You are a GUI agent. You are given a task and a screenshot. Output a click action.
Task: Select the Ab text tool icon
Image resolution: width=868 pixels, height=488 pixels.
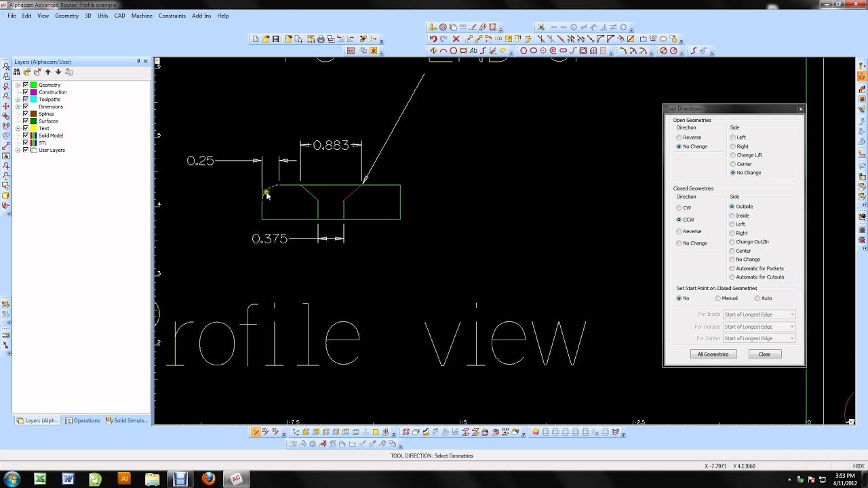pos(473,51)
